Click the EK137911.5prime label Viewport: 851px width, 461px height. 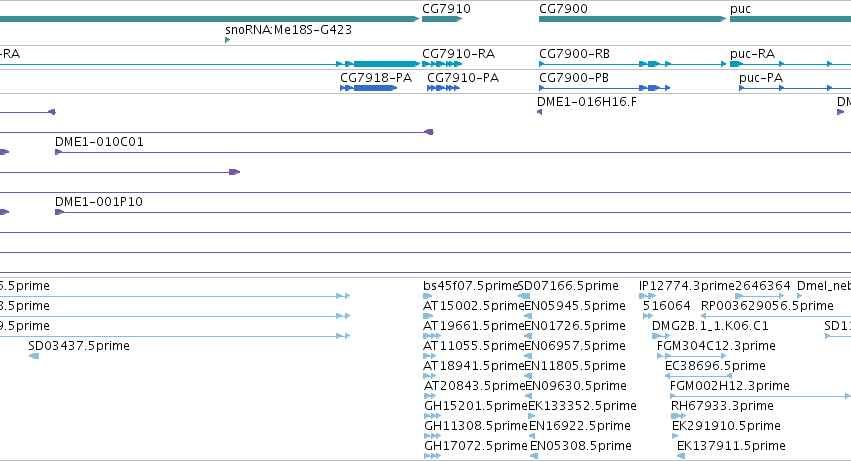pos(731,446)
